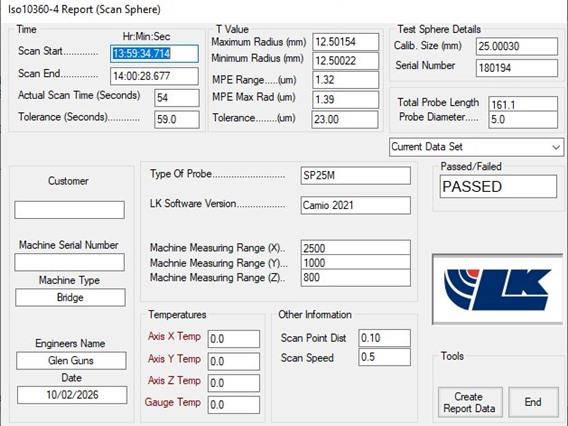Click the Date field showing 10/02/2026

click(x=72, y=395)
